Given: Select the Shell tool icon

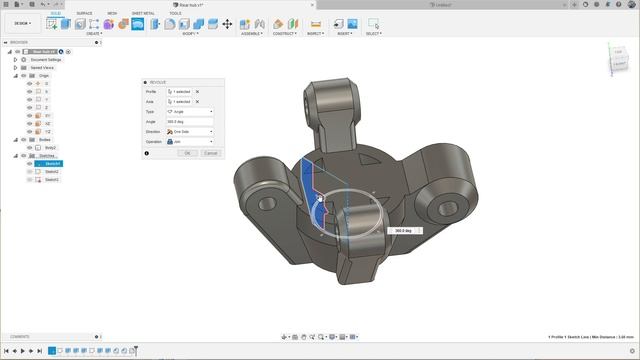Looking at the screenshot, I should click(x=184, y=24).
